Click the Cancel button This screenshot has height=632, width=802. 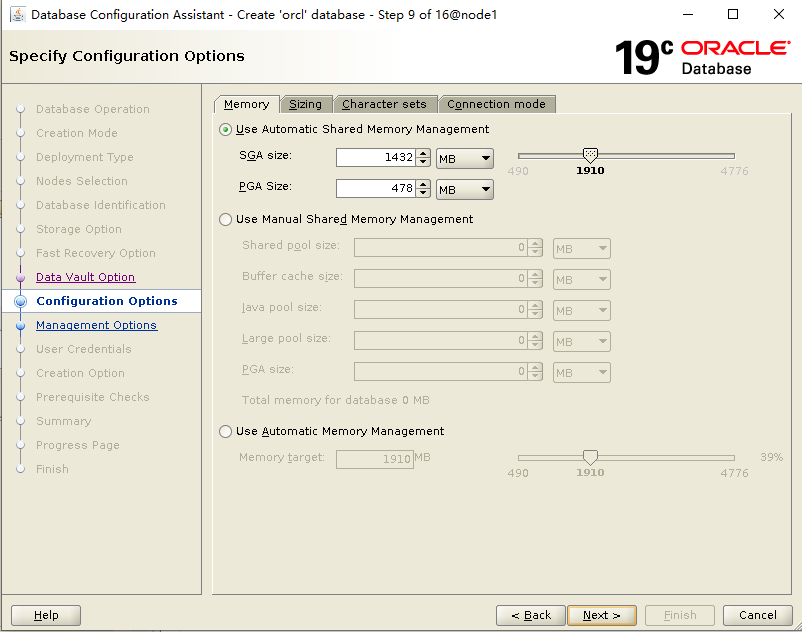[x=758, y=615]
